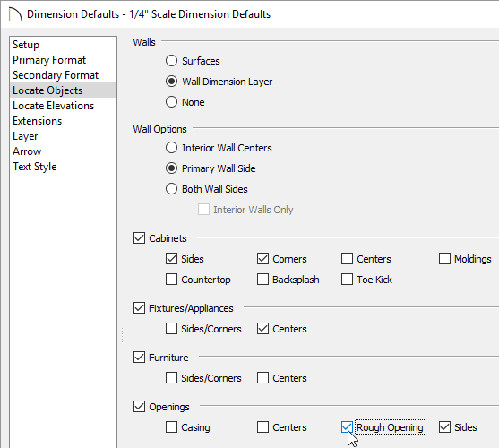Image resolution: width=499 pixels, height=448 pixels.
Task: Choose Primary Wall Side radio
Action: [171, 168]
